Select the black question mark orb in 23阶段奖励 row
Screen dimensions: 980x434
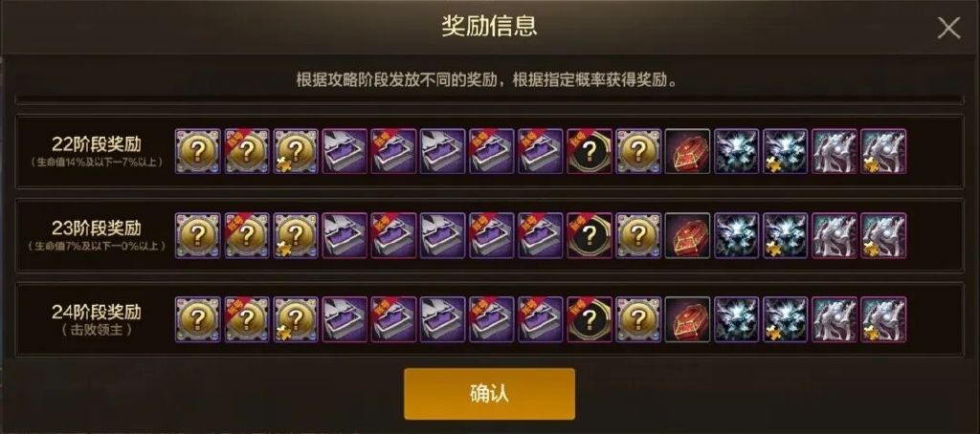point(590,235)
